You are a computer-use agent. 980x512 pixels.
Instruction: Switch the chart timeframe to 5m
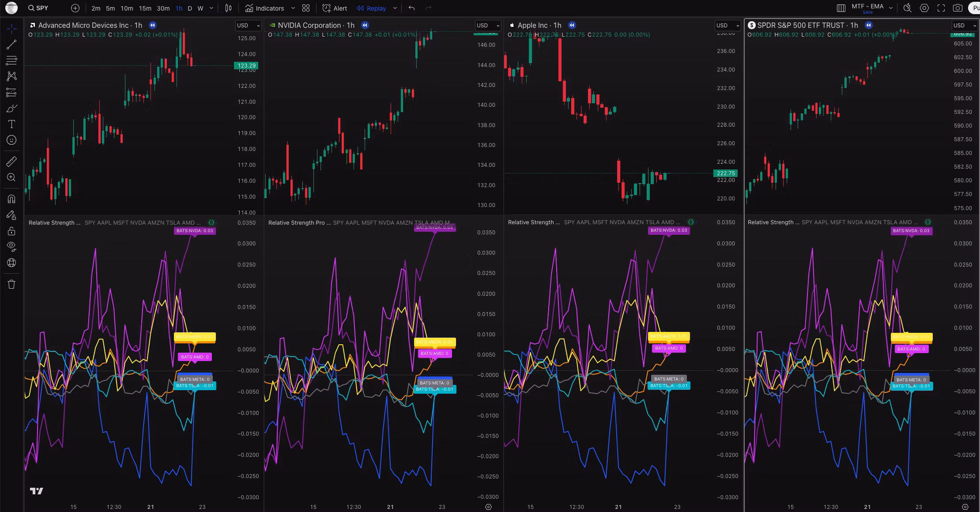click(x=109, y=8)
